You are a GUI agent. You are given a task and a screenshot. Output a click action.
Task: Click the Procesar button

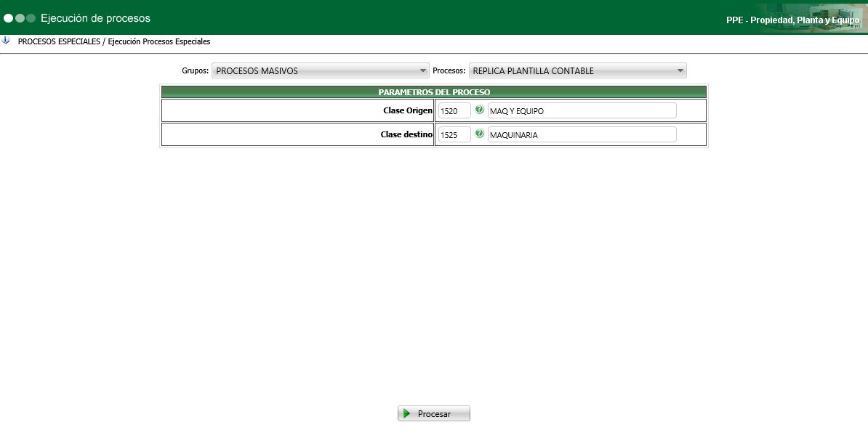click(434, 414)
